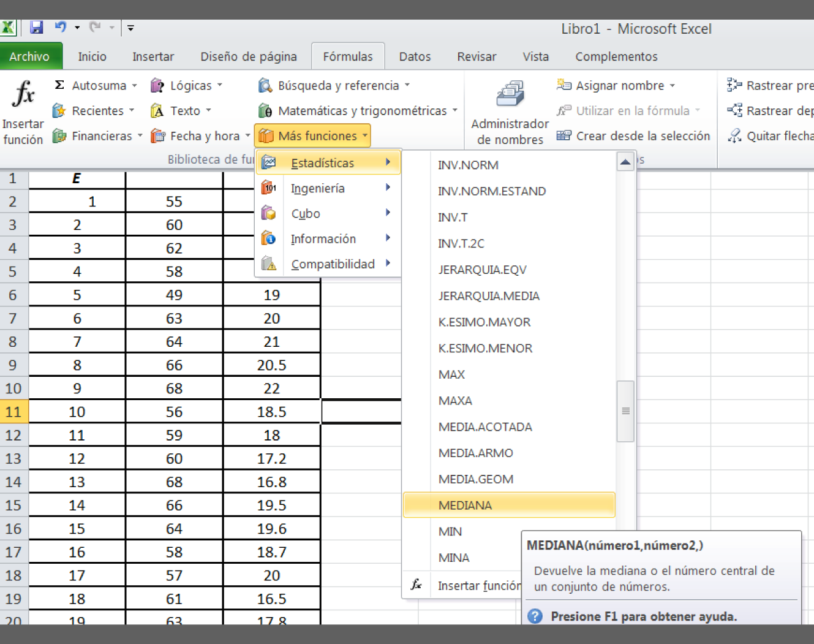
Task: Expand the Asignar nombre dropdown arrow
Action: point(673,86)
